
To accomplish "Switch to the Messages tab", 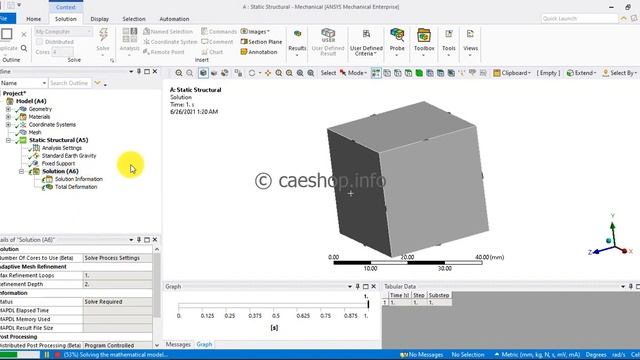I will point(178,344).
